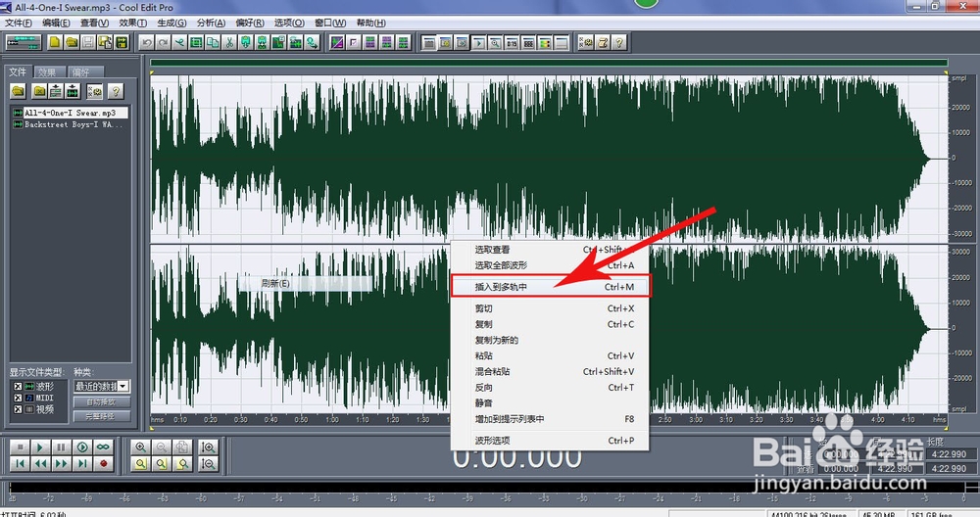Choose 增加到提示列表中 from context menu
This screenshot has width=980, height=517.
[x=551, y=419]
